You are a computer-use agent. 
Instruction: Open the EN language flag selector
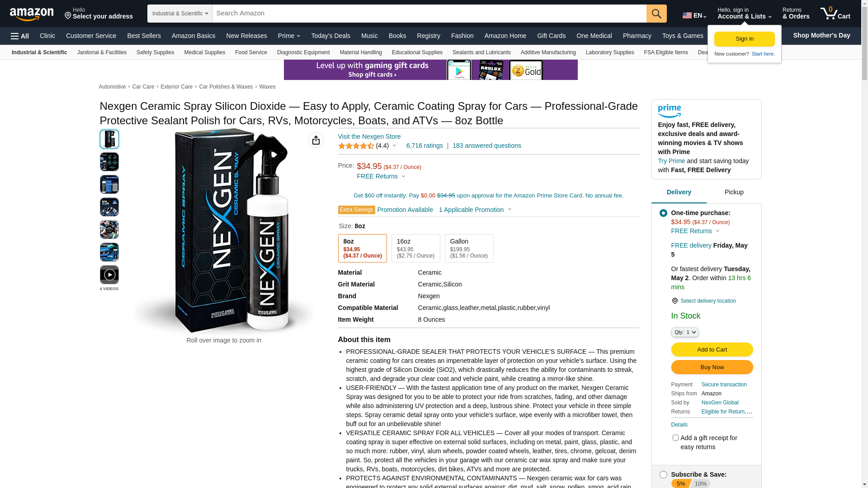(x=694, y=15)
